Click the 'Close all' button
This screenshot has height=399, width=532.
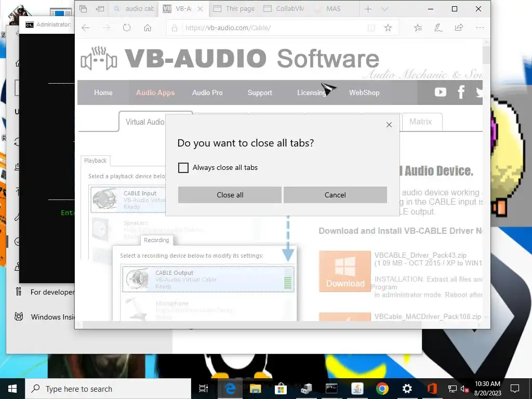pyautogui.click(x=230, y=195)
